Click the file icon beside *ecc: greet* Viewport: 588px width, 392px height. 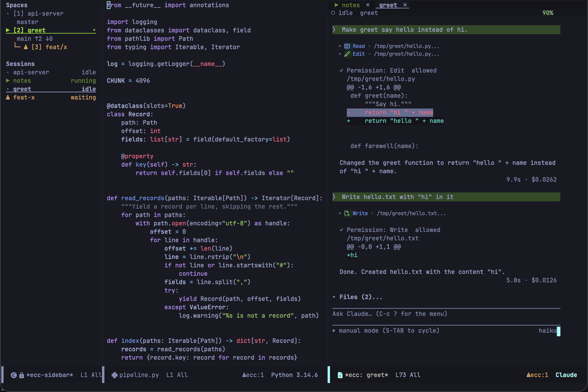tap(340, 375)
